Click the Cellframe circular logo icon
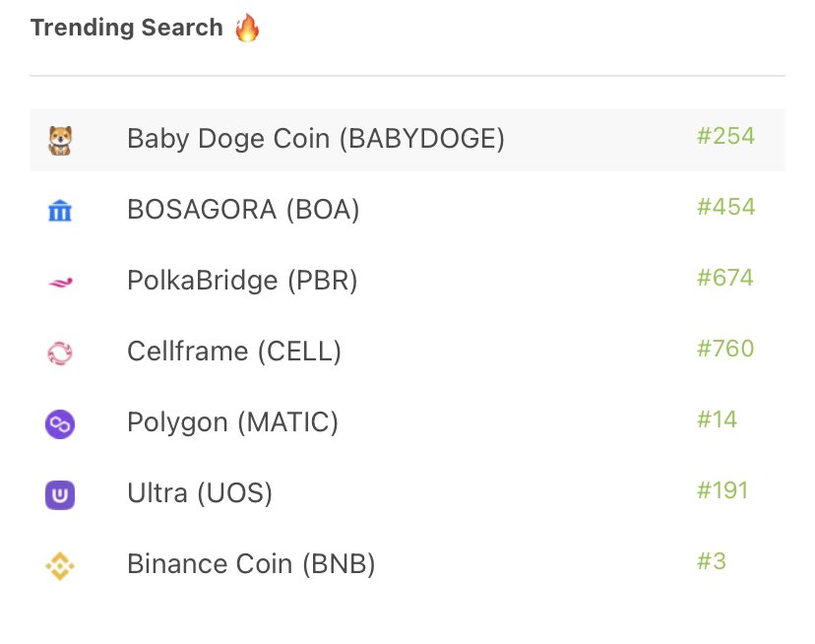Viewport: 815px width, 644px height. point(60,354)
